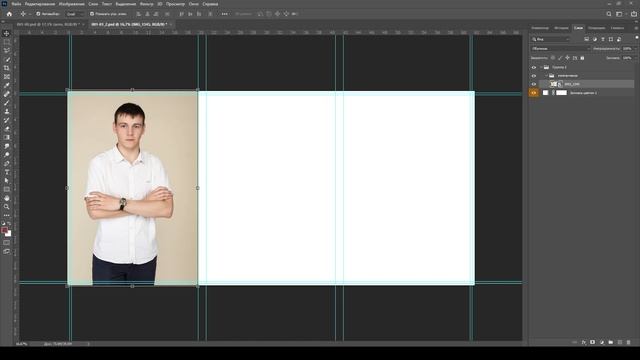Open the blend mode dropdown
Viewport: 640px width, 360px height.
[560, 49]
